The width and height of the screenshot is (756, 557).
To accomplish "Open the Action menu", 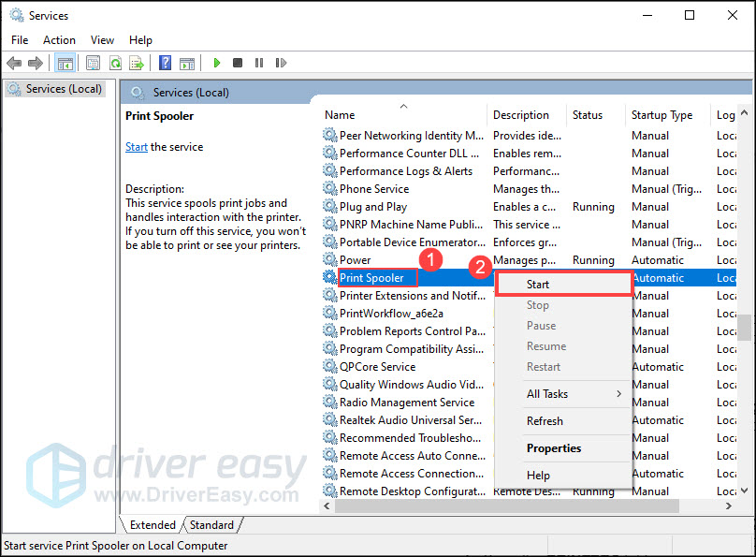I will (x=59, y=39).
